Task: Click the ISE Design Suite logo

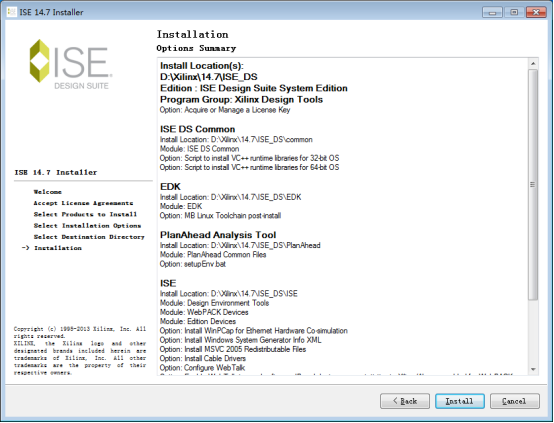Action: [x=71, y=64]
